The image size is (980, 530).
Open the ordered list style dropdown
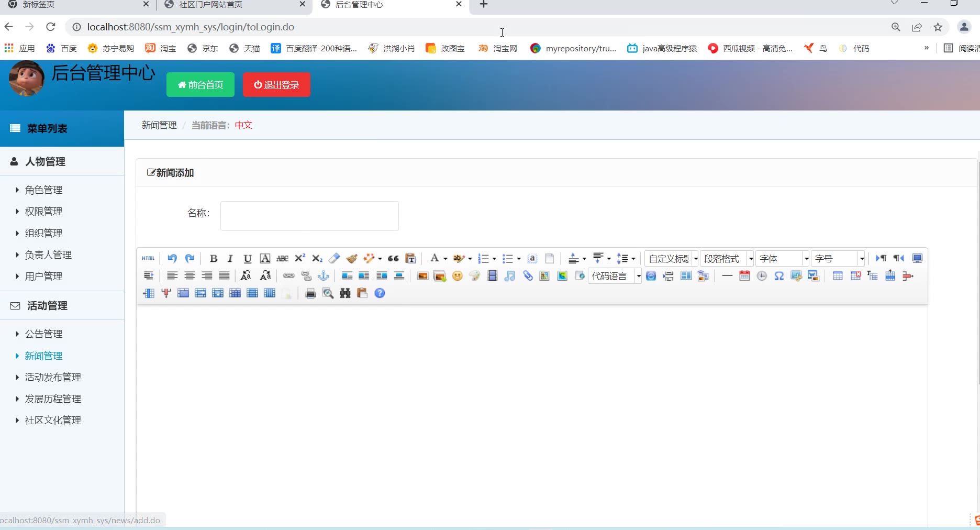click(x=494, y=259)
